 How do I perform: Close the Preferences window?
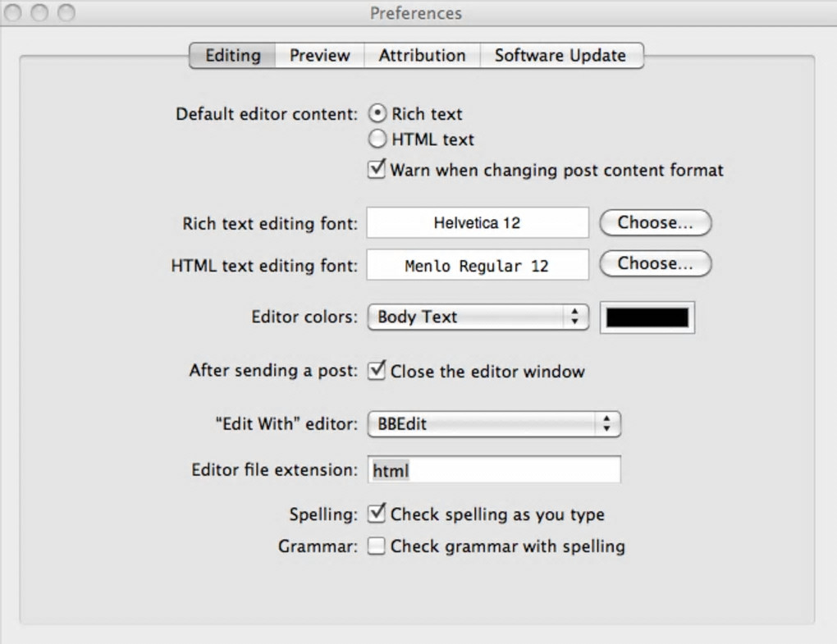14,13
